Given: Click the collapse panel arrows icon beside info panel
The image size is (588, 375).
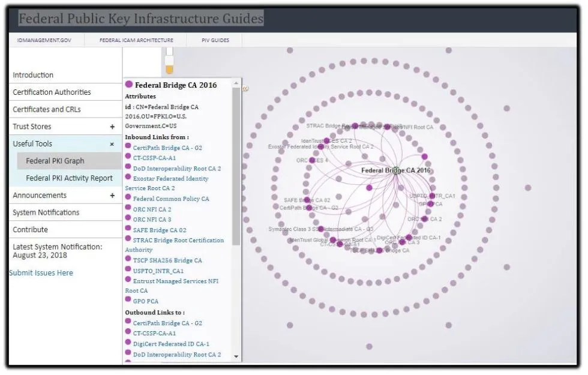Looking at the screenshot, I should click(x=245, y=89).
